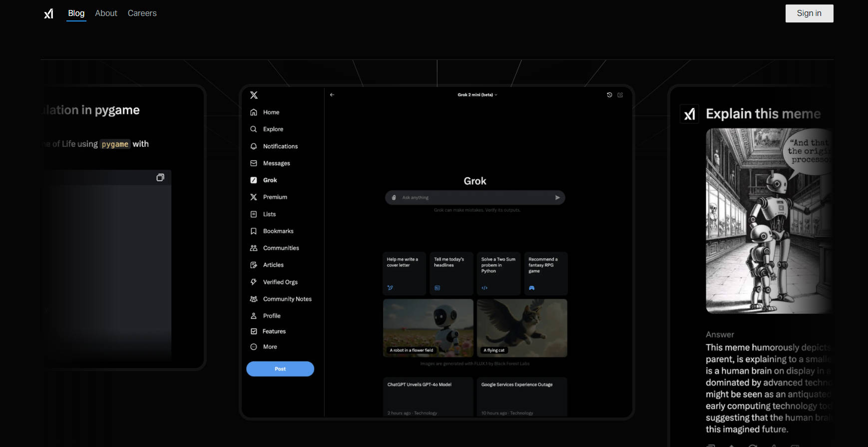Screen dimensions: 868x447
Task: Select the flying cat image thumbnail
Action: point(522,328)
